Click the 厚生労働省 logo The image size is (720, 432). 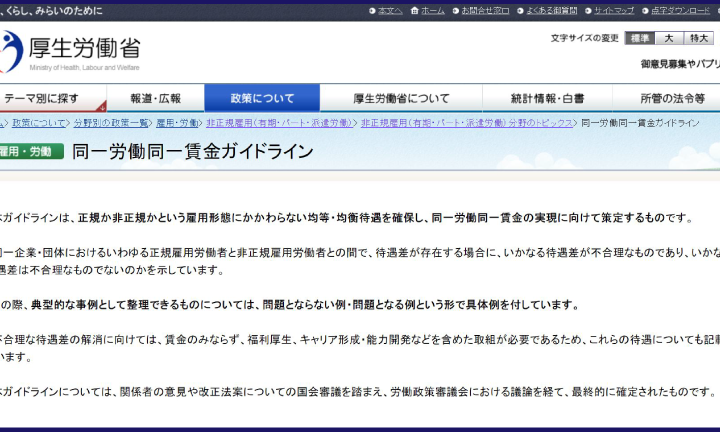(70, 52)
